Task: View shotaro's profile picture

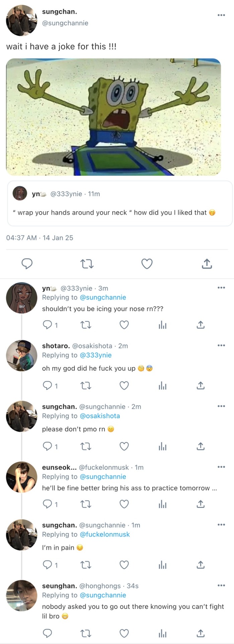Action: [x=22, y=356]
